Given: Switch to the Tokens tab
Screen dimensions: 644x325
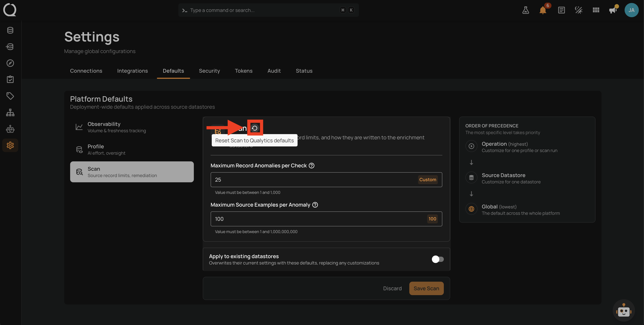Looking at the screenshot, I should [243, 71].
